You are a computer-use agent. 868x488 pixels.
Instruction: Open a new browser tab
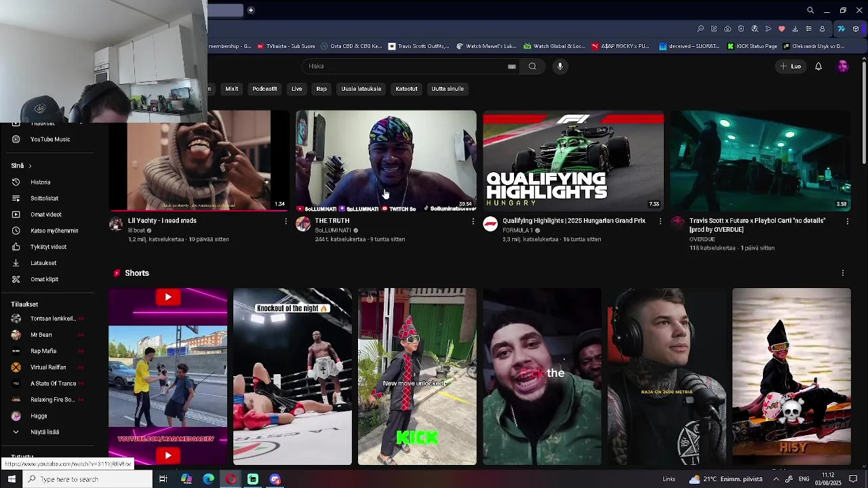[251, 10]
